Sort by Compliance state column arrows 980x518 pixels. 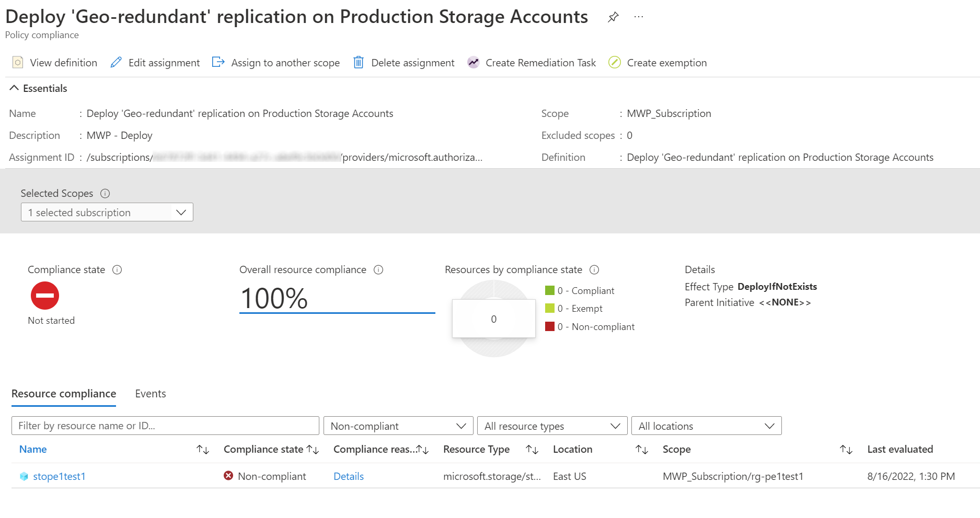pos(313,450)
